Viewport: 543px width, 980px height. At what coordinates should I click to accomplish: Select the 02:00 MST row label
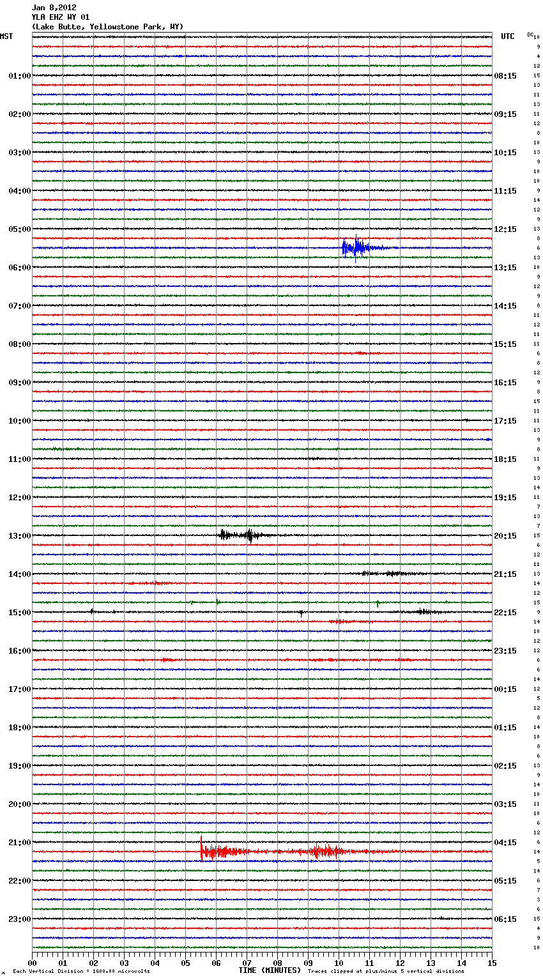(x=19, y=114)
